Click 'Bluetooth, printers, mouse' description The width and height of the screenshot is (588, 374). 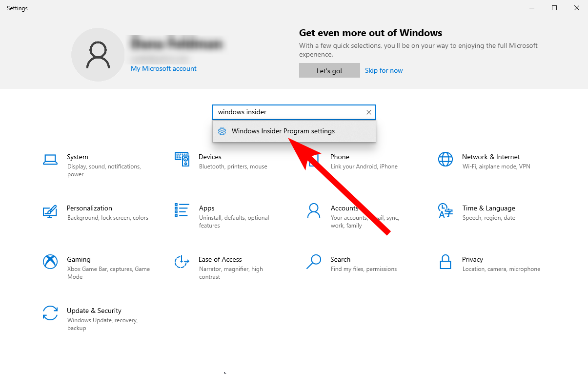(x=233, y=166)
